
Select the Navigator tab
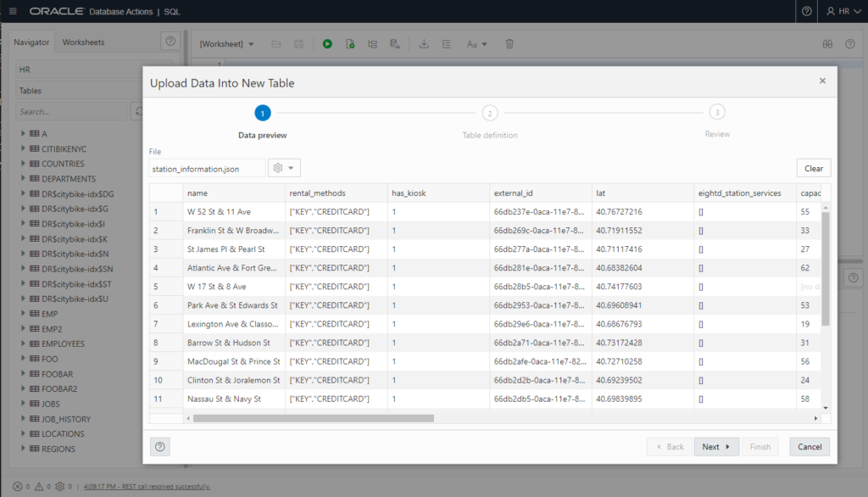pos(31,42)
